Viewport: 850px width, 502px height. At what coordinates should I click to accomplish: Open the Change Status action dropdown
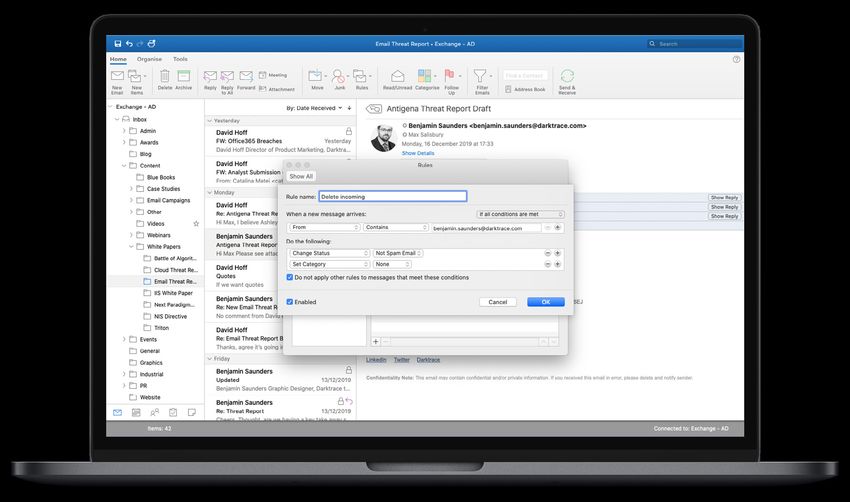click(329, 253)
